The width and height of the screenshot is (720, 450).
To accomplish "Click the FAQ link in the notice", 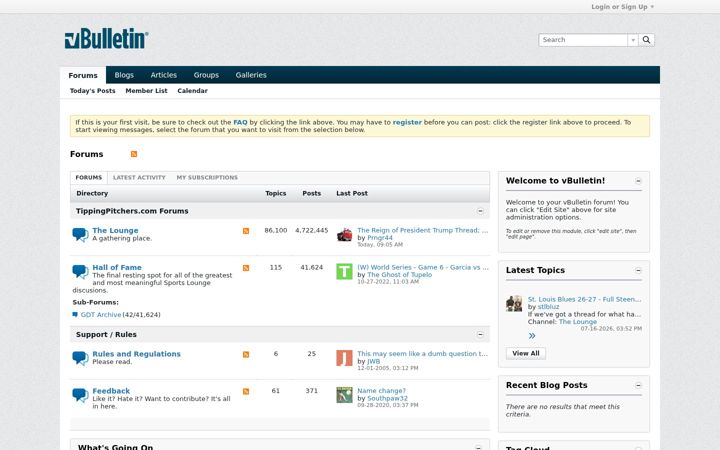I will click(x=240, y=122).
